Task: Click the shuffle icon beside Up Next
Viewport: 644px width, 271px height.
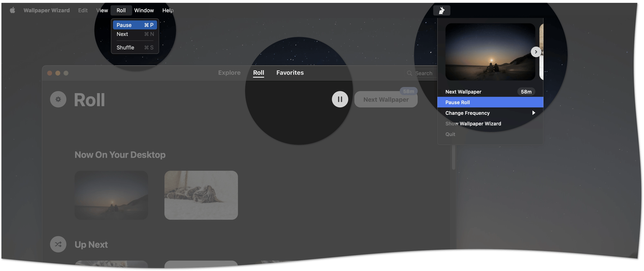Action: (58, 244)
